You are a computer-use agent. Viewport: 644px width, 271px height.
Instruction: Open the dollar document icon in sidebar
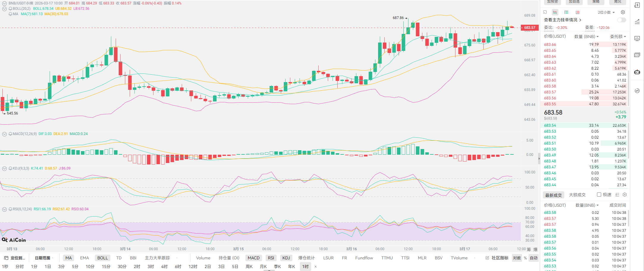pos(637,5)
